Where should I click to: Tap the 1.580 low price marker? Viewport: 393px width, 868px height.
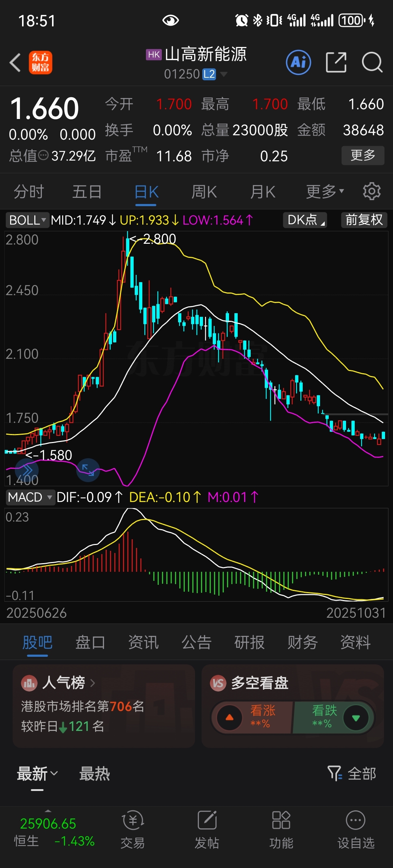click(49, 455)
